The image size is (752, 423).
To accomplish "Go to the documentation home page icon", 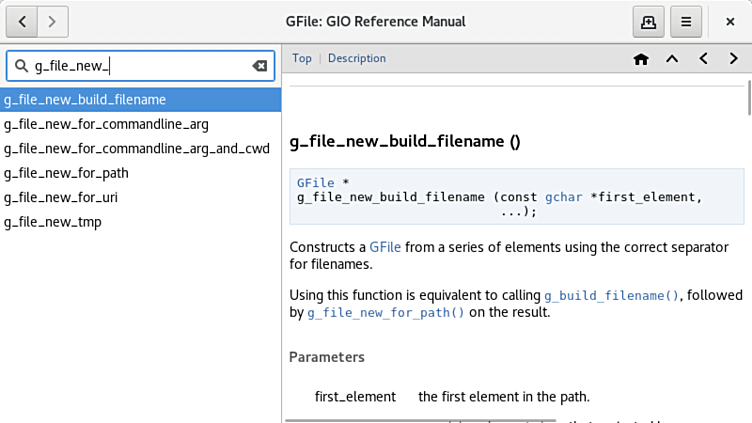I will pos(641,59).
